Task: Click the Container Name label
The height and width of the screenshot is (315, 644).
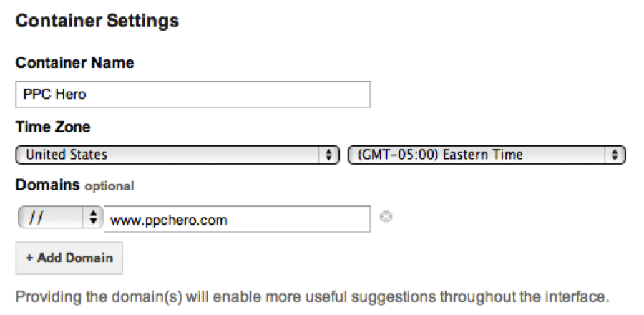Action: (x=74, y=63)
